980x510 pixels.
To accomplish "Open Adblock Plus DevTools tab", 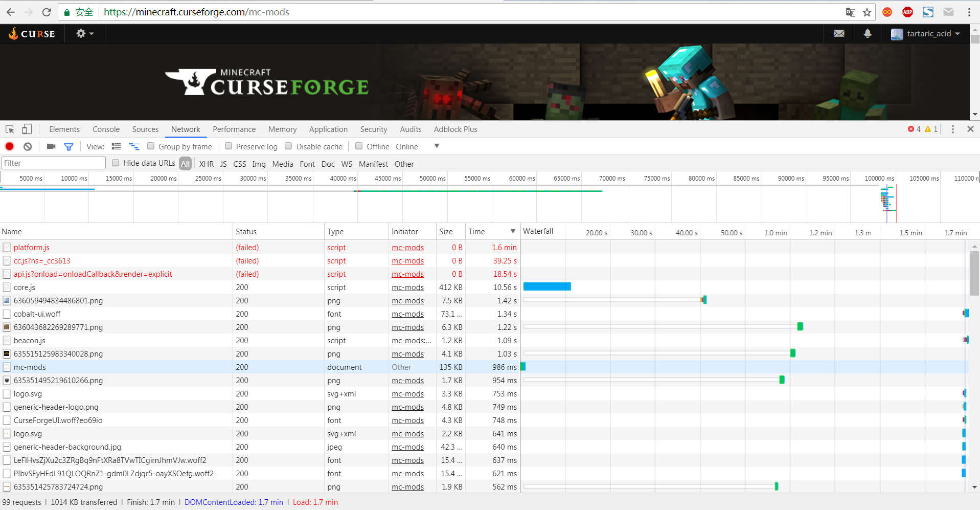I will [455, 129].
